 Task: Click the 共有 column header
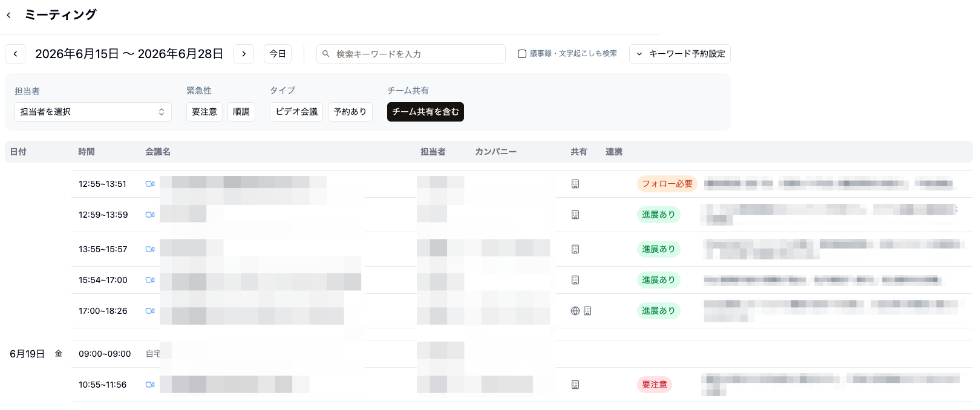pyautogui.click(x=579, y=152)
